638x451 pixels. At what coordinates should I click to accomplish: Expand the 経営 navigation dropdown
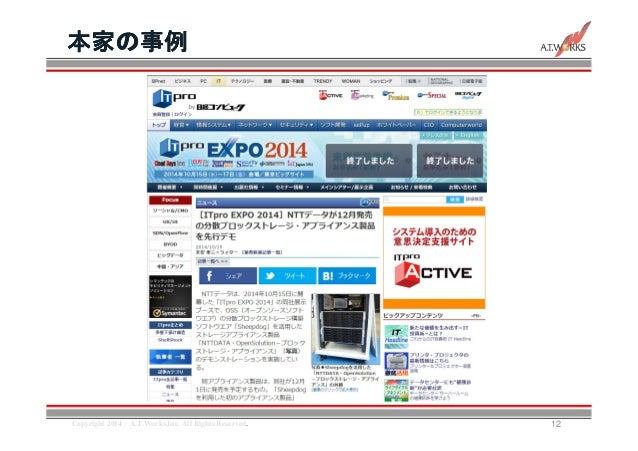[x=181, y=125]
